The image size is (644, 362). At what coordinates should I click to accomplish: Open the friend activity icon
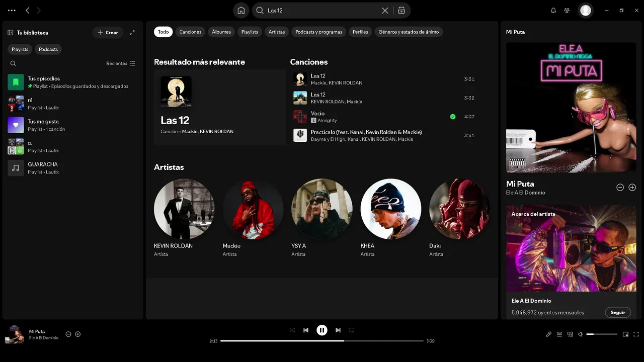(x=567, y=10)
